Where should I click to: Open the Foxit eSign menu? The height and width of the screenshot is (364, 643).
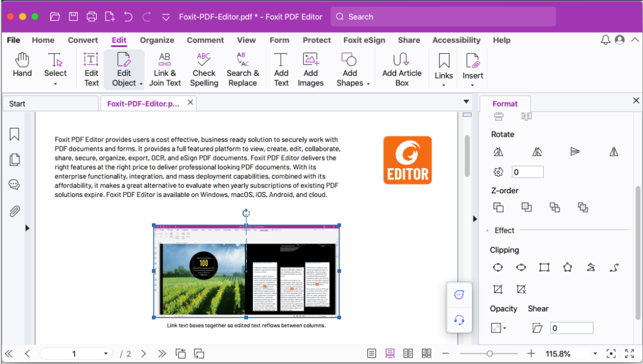[364, 40]
